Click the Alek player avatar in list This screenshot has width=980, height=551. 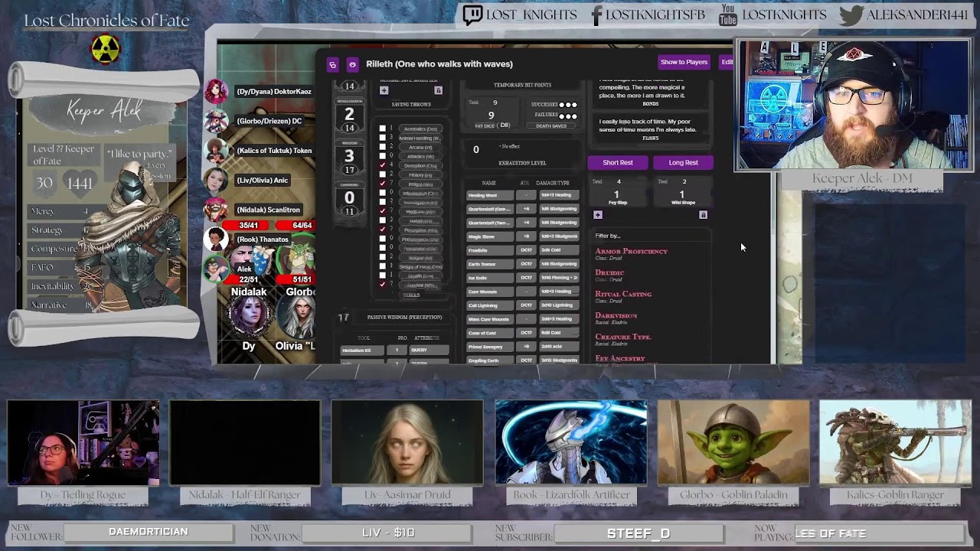point(216,269)
